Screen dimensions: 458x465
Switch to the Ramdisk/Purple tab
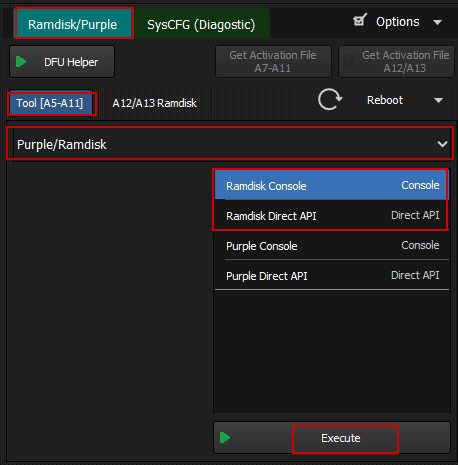tap(74, 23)
